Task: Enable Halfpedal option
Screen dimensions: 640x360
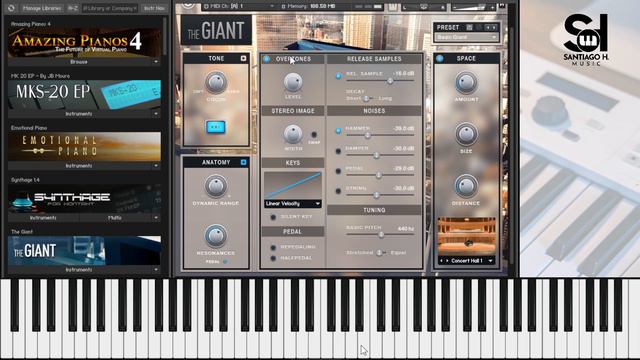Action: coord(273,258)
